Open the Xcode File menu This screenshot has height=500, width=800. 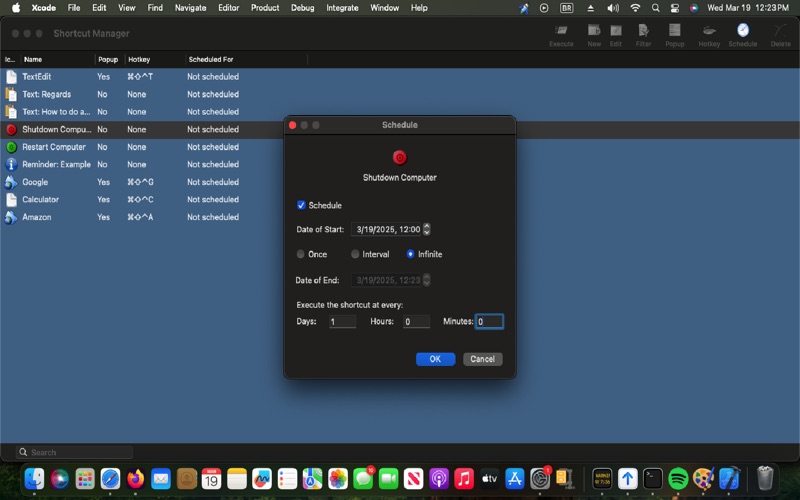tap(74, 8)
